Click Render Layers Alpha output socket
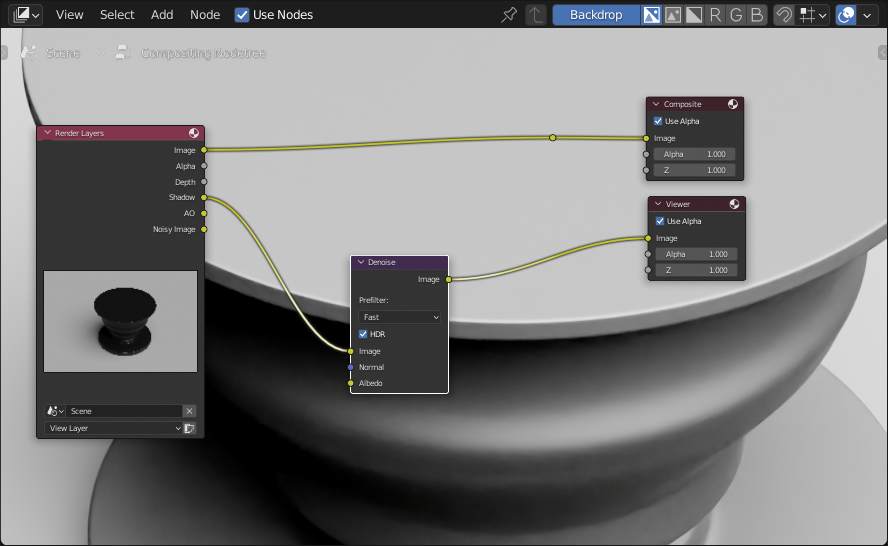 (x=204, y=166)
